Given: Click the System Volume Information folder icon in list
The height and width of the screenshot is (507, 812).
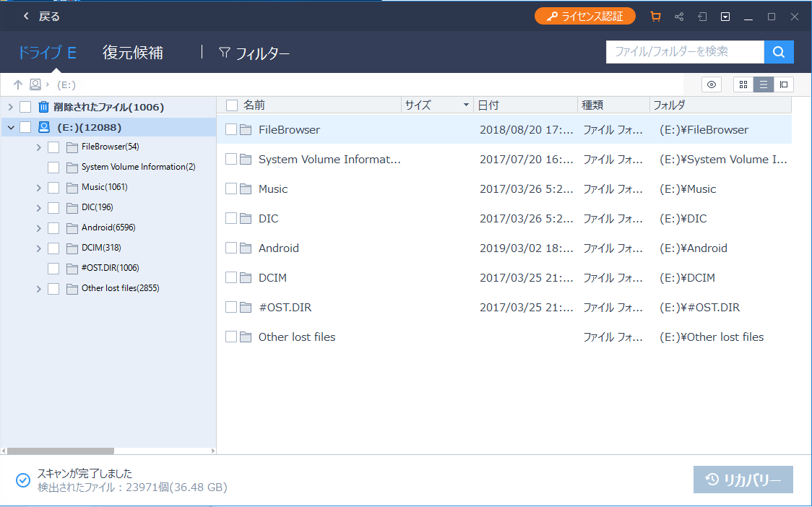Looking at the screenshot, I should [246, 160].
